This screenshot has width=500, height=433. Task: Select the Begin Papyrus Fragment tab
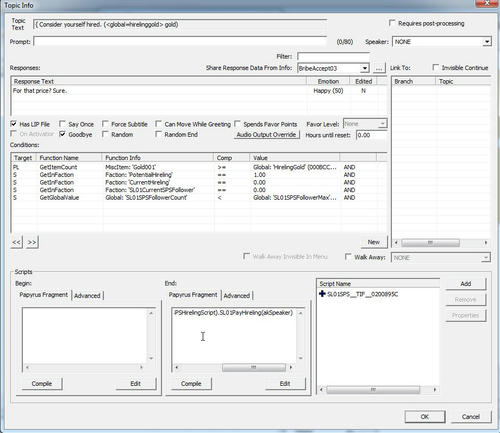(43, 295)
